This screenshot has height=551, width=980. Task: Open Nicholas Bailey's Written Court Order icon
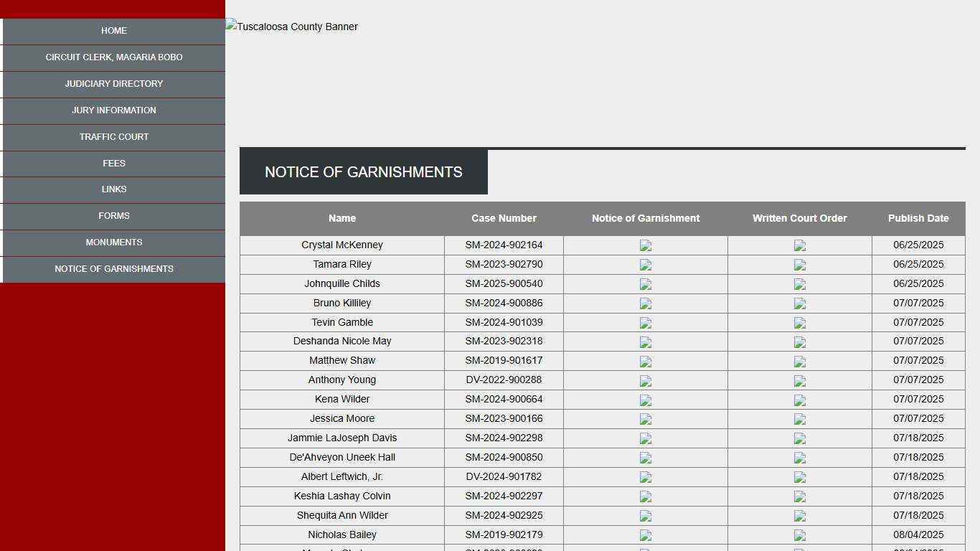coord(800,536)
